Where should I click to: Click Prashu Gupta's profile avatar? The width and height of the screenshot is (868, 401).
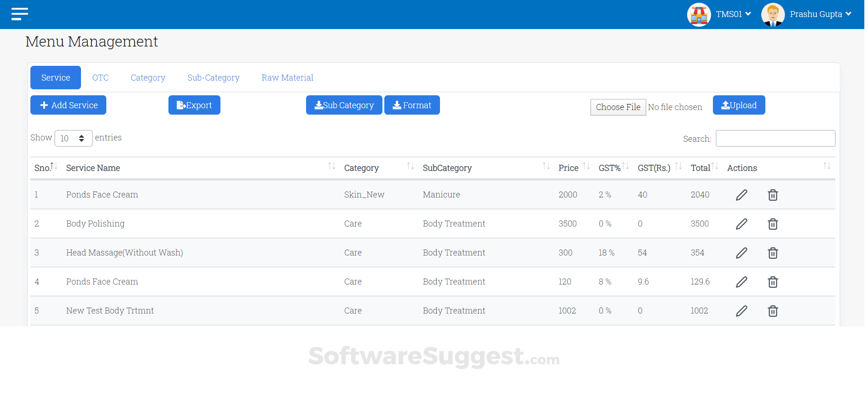[x=773, y=15]
